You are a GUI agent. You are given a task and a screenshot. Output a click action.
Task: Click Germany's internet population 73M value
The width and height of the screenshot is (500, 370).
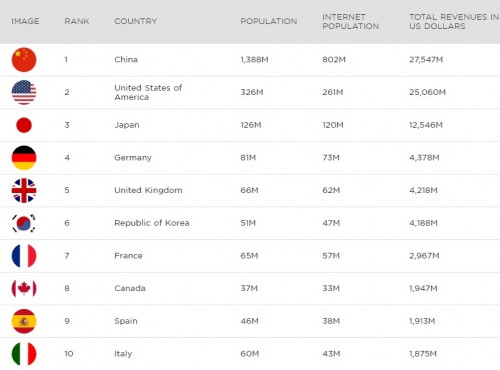click(331, 158)
